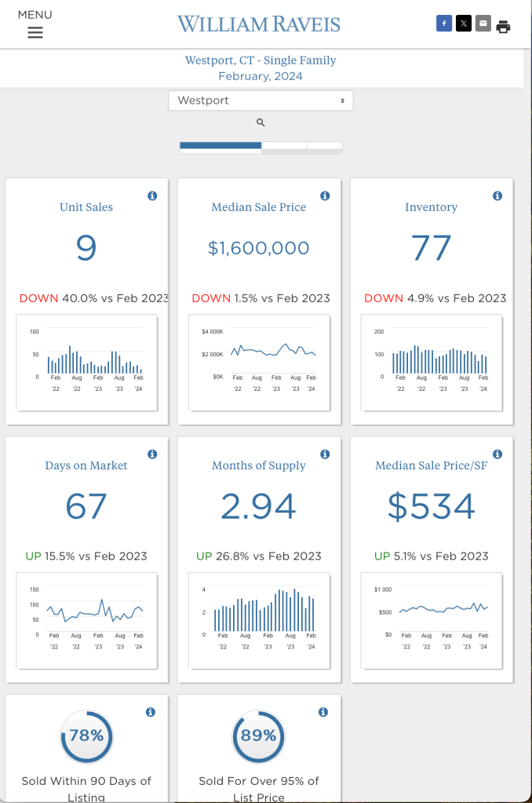Show info for Months of Supply
This screenshot has width=532, height=803.
click(x=325, y=454)
